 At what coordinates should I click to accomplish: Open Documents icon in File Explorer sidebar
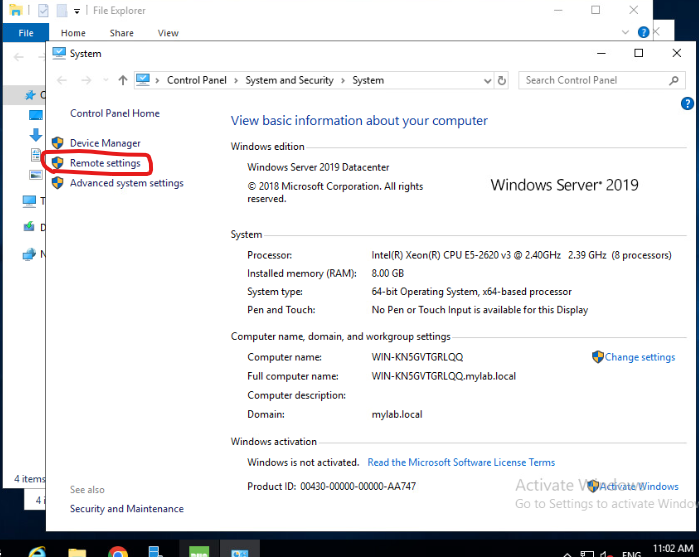pyautogui.click(x=36, y=155)
